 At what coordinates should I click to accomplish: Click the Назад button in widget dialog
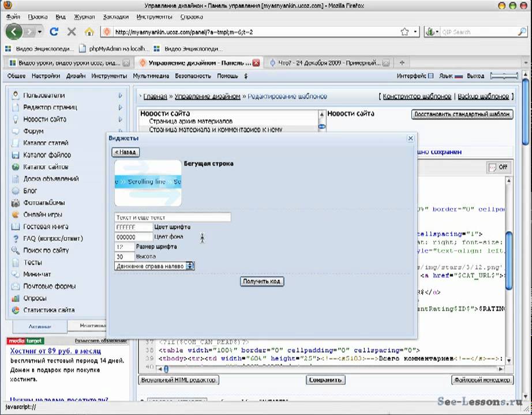pyautogui.click(x=126, y=152)
